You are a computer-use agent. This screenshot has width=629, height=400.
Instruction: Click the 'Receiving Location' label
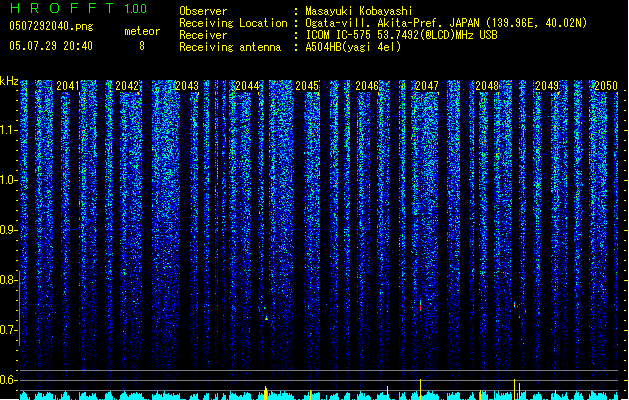[233, 23]
